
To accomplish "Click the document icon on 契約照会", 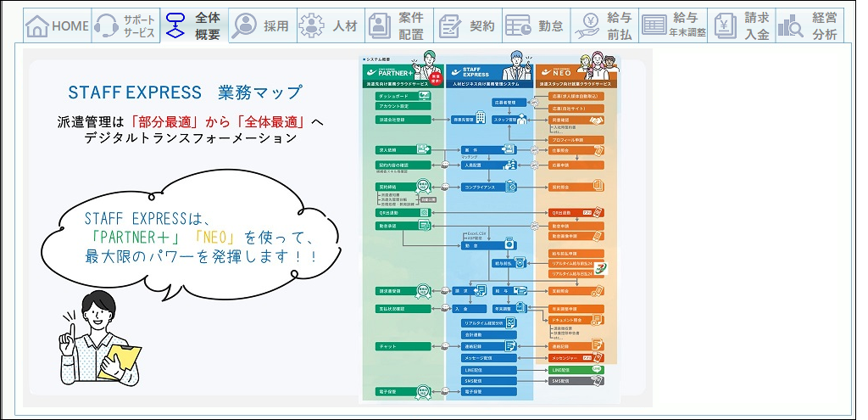I will (598, 186).
